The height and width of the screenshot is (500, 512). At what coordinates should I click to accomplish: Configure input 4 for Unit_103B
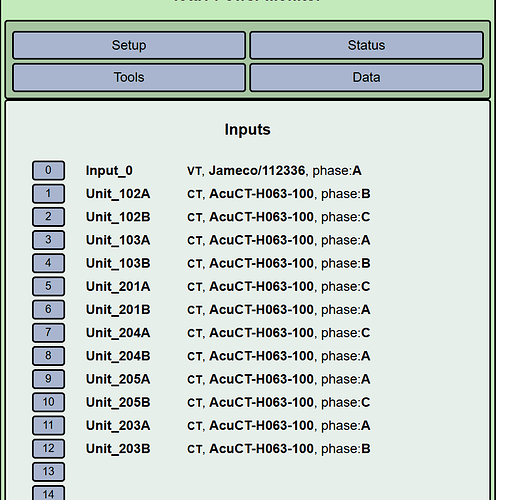[x=48, y=263]
